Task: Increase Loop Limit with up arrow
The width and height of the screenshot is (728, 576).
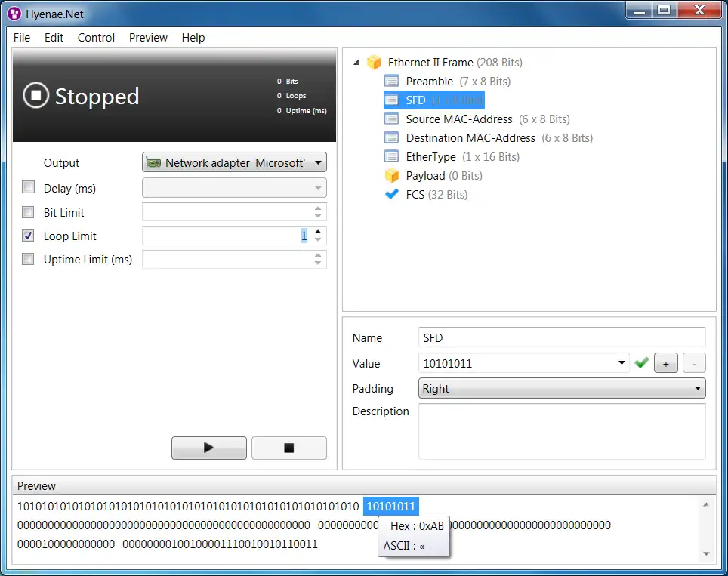Action: coord(318,232)
